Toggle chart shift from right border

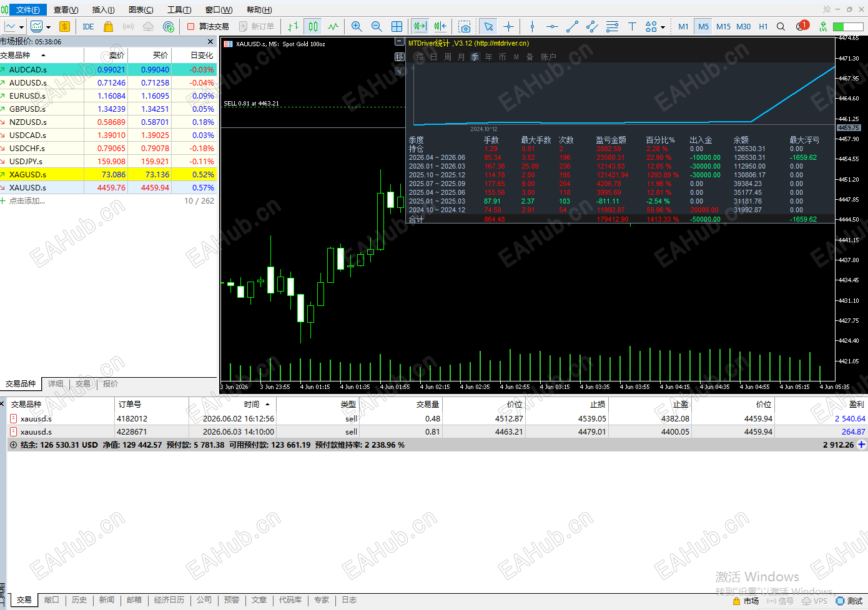440,26
